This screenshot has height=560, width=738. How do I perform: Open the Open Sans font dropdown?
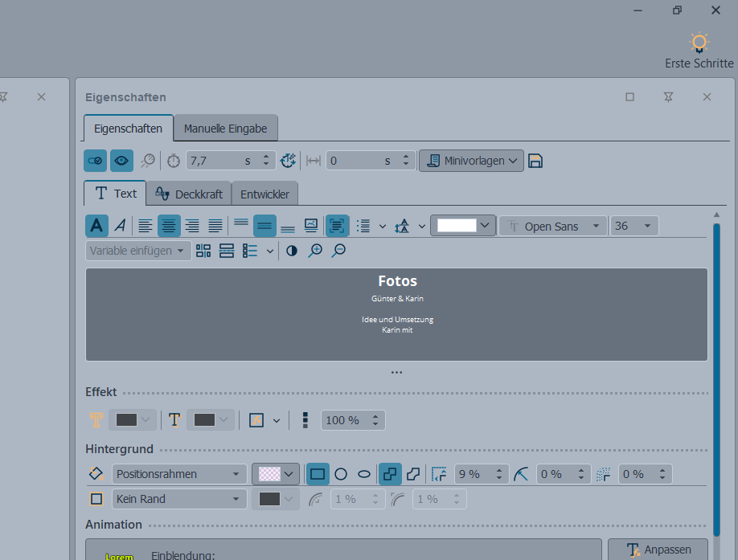tap(552, 227)
